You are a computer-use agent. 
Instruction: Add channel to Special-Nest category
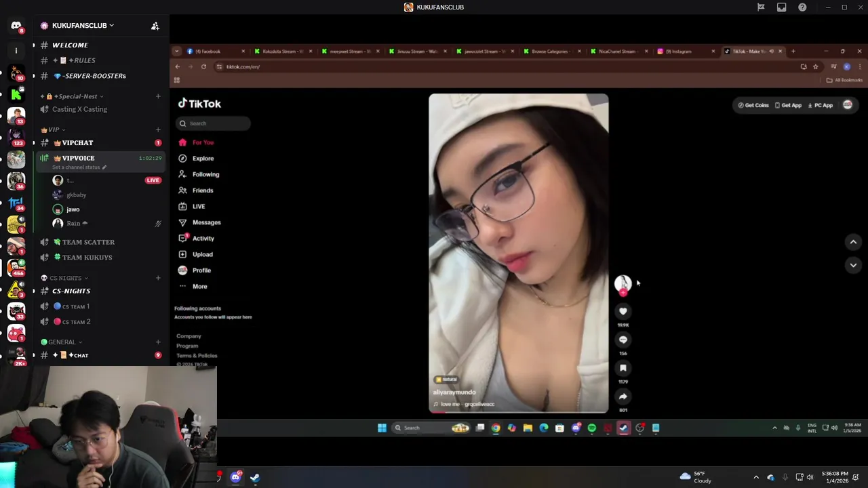pos(158,96)
